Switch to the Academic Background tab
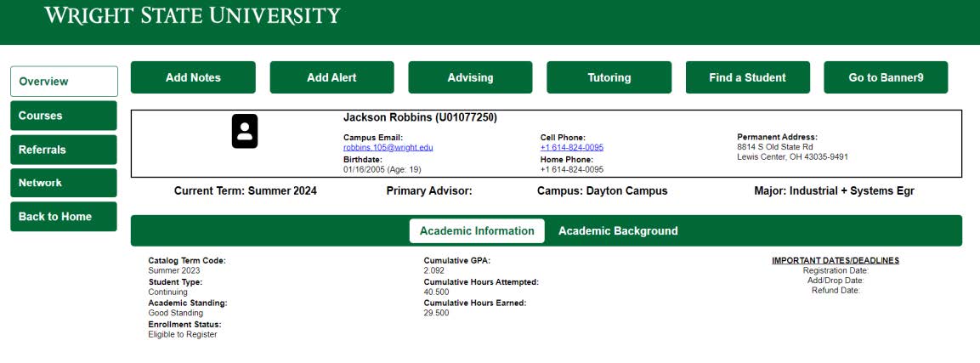Image resolution: width=980 pixels, height=363 pixels. tap(618, 231)
